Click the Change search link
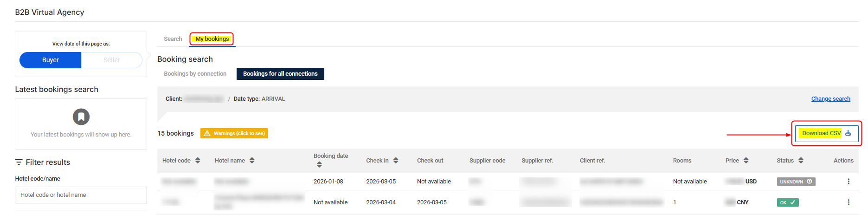Viewport: 868px width, 215px height. (x=830, y=99)
